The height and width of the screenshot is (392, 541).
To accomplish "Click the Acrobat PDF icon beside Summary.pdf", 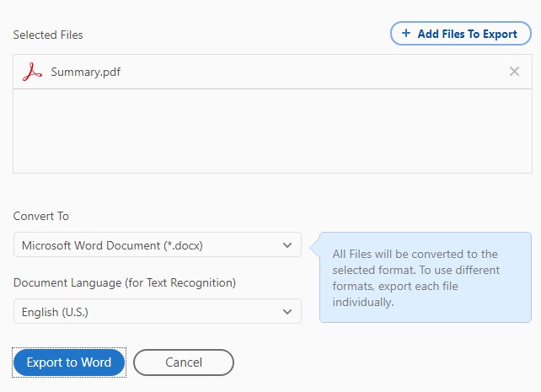I will tap(32, 72).
